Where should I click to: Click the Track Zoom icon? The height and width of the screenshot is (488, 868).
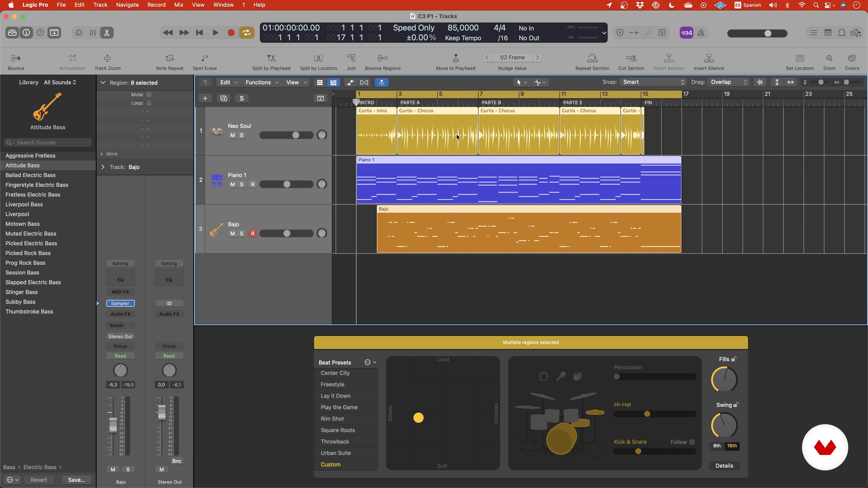(x=108, y=58)
